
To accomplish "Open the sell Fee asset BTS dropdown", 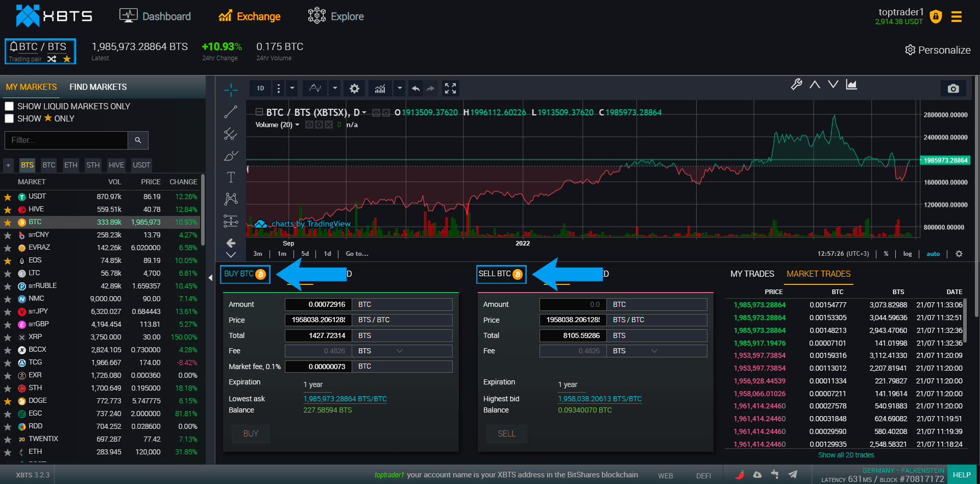I will [656, 351].
